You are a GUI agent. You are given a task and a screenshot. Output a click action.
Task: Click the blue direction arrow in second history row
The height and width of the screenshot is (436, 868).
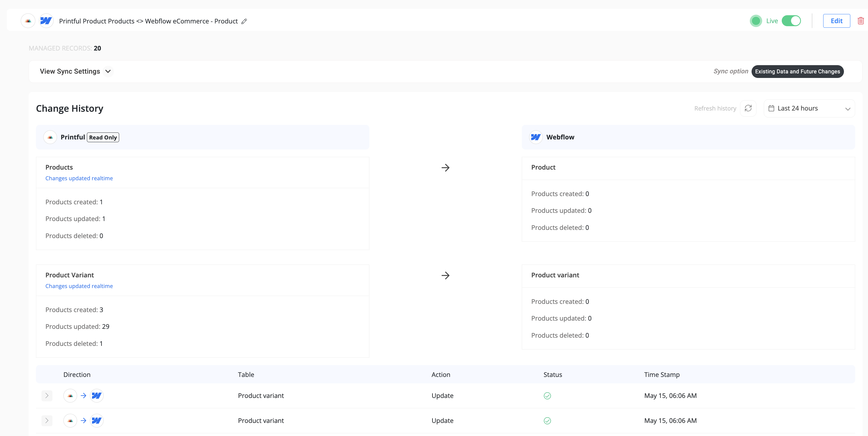point(84,420)
